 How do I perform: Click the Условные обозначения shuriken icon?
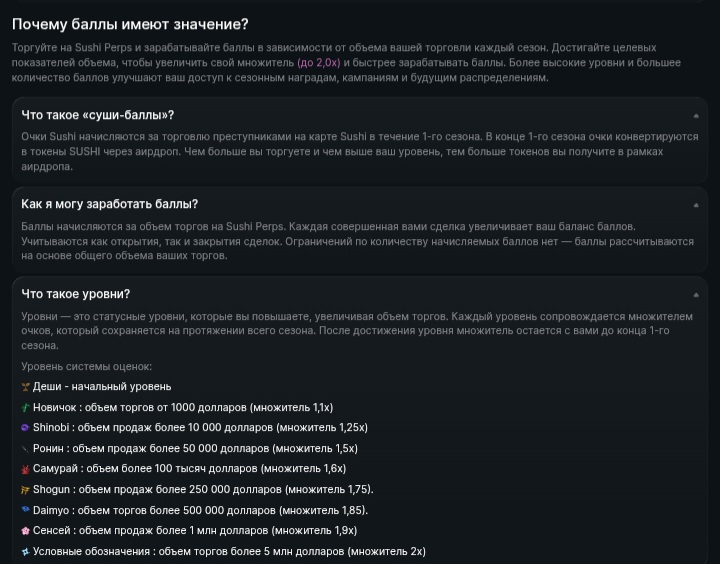[x=25, y=551]
